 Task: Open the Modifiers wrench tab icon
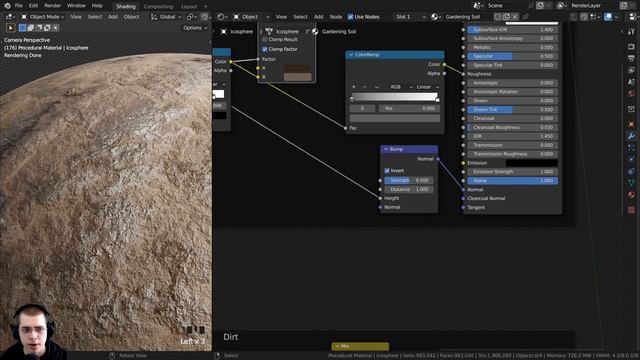click(631, 136)
